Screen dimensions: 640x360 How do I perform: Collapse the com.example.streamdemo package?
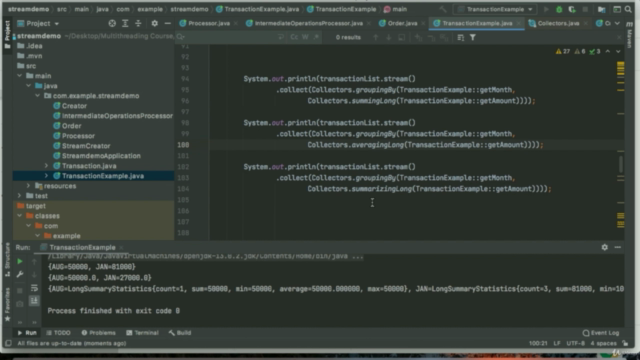click(38, 96)
